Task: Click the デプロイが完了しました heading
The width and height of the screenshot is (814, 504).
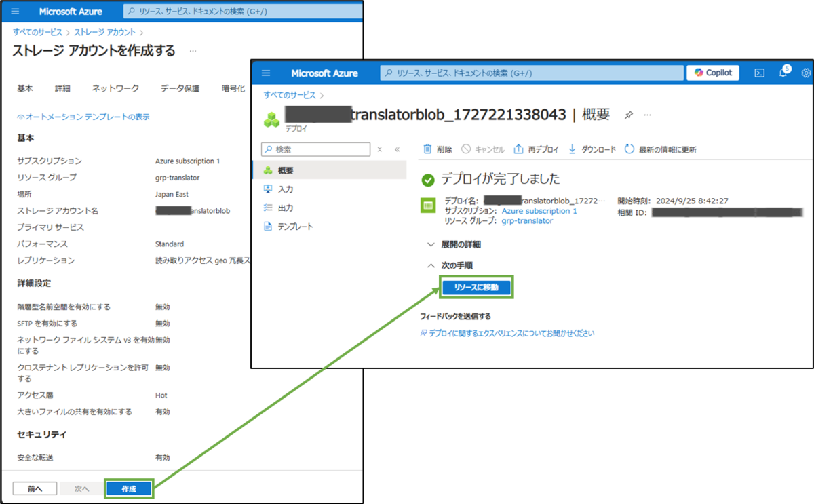Action: pyautogui.click(x=501, y=179)
